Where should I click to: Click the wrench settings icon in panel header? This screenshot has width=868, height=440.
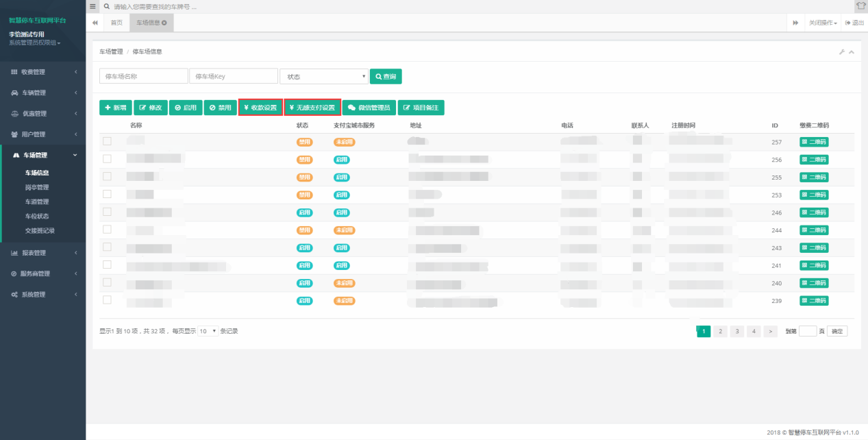pyautogui.click(x=841, y=52)
